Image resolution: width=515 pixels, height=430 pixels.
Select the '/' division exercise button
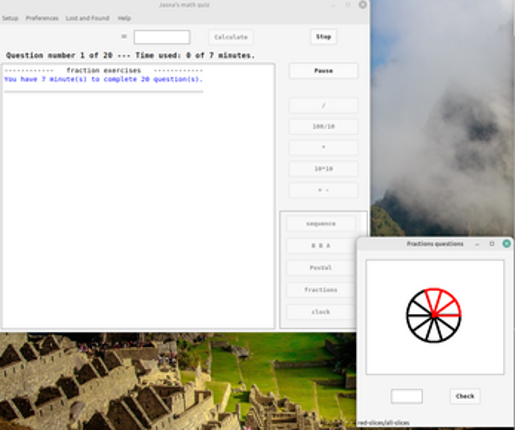(x=323, y=105)
